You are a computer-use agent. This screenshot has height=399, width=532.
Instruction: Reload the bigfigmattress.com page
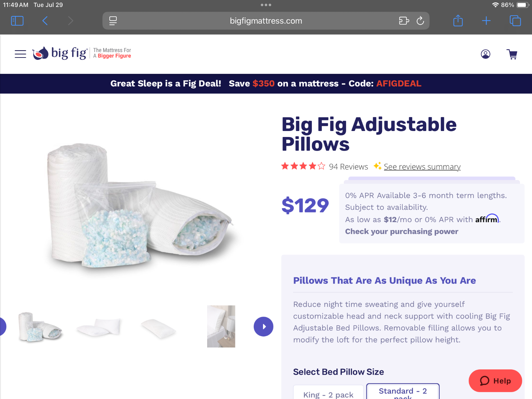click(420, 21)
